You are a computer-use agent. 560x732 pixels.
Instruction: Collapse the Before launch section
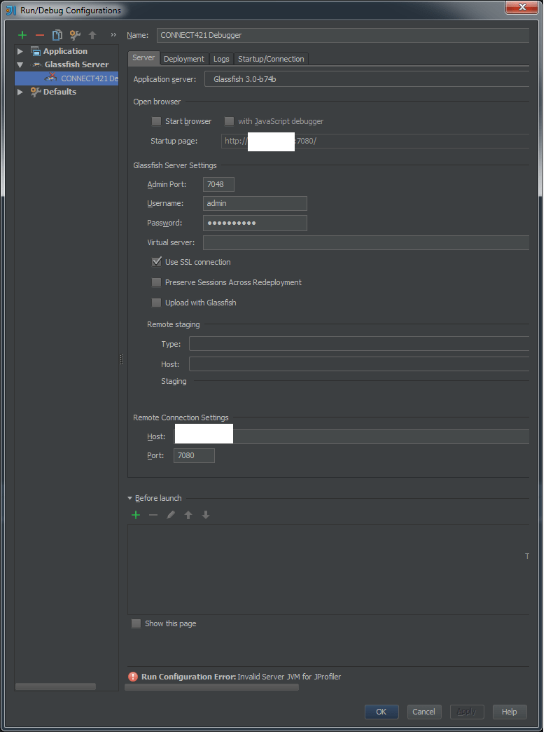(x=129, y=498)
